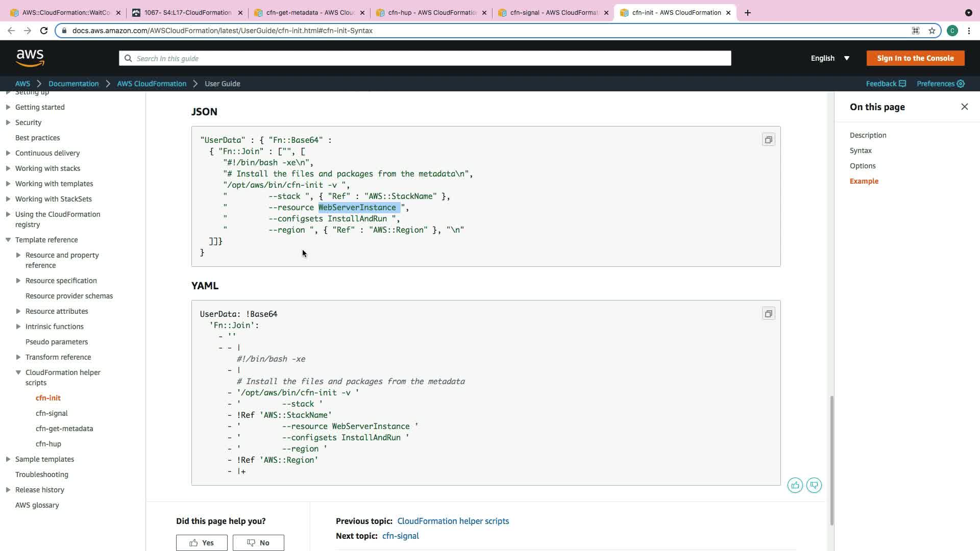Copy the JSON code example
Viewport: 980px width, 551px height.
[x=768, y=140]
